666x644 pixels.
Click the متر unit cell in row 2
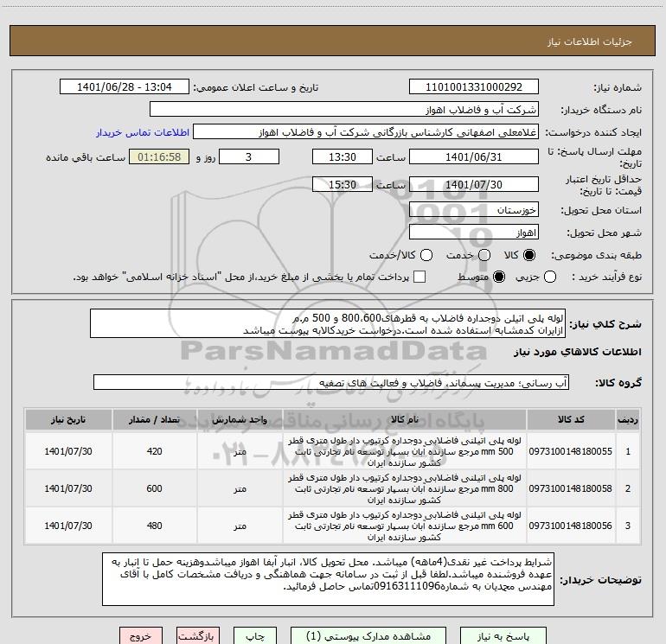tap(240, 488)
